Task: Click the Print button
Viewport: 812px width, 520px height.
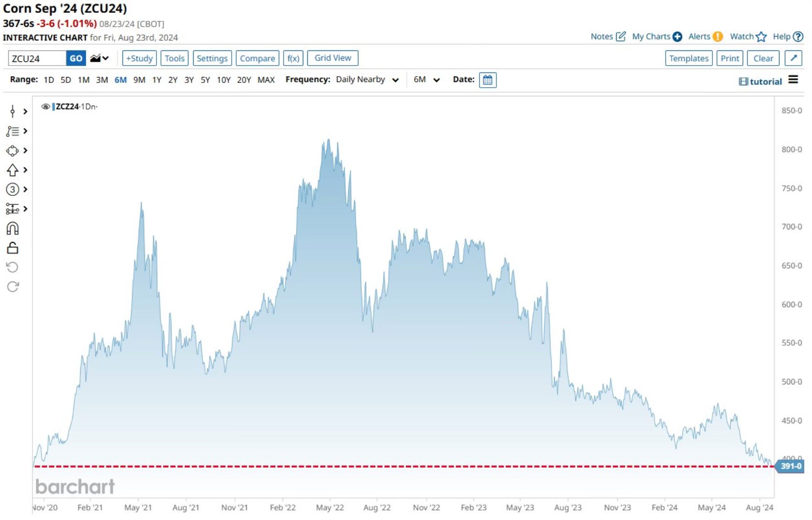Action: pos(730,58)
